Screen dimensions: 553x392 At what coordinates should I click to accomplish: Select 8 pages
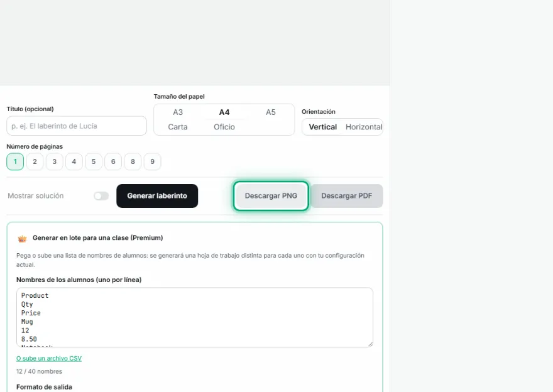[133, 162]
